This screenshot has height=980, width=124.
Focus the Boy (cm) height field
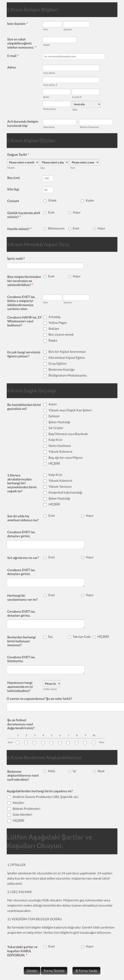pyautogui.click(x=48, y=178)
